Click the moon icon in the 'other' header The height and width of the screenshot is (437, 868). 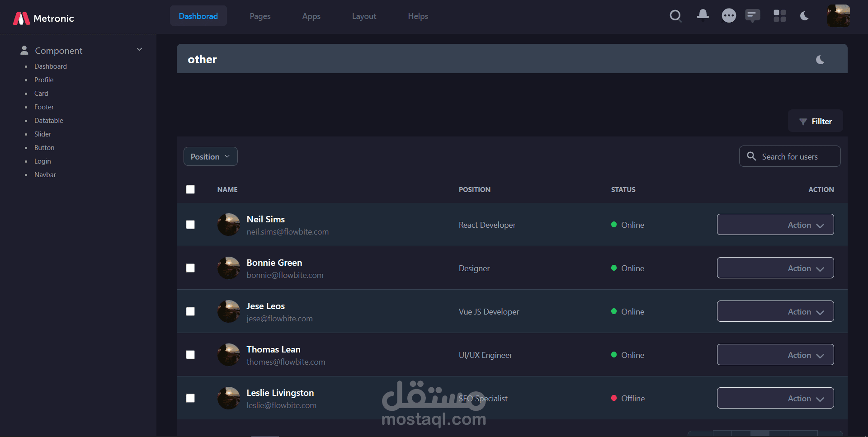point(820,60)
